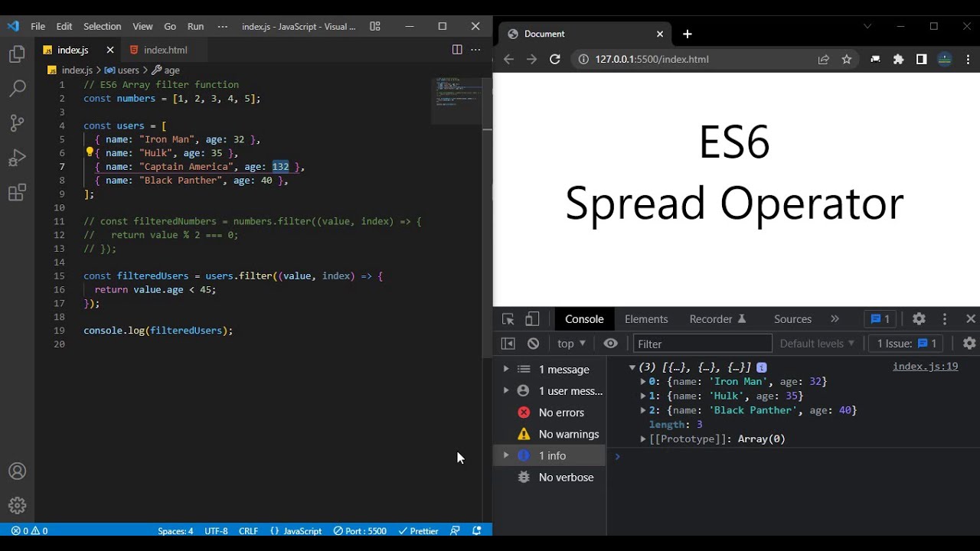Image resolution: width=980 pixels, height=551 pixels.
Task: Open the top JavaScript context dropdown
Action: [x=571, y=344]
